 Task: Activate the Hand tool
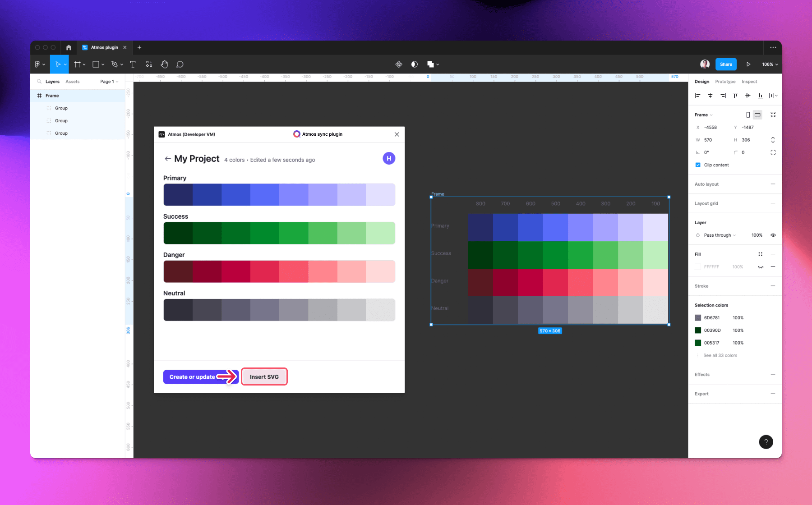tap(164, 64)
